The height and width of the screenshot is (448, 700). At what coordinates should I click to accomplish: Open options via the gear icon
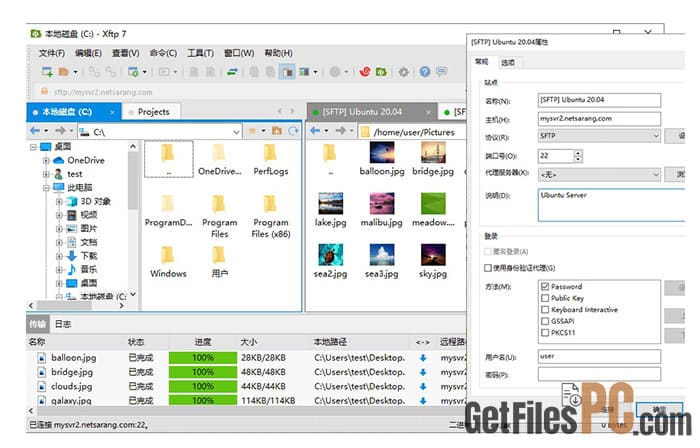pyautogui.click(x=404, y=71)
